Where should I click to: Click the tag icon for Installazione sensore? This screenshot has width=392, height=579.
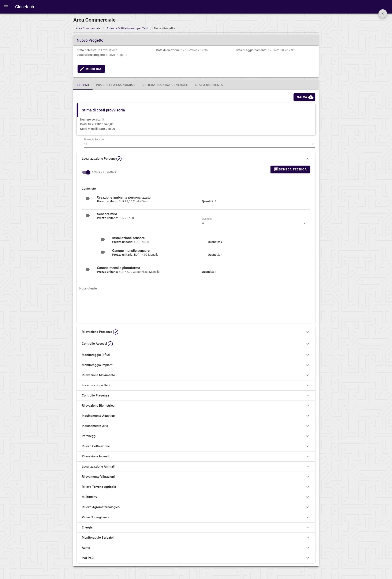[x=103, y=239]
